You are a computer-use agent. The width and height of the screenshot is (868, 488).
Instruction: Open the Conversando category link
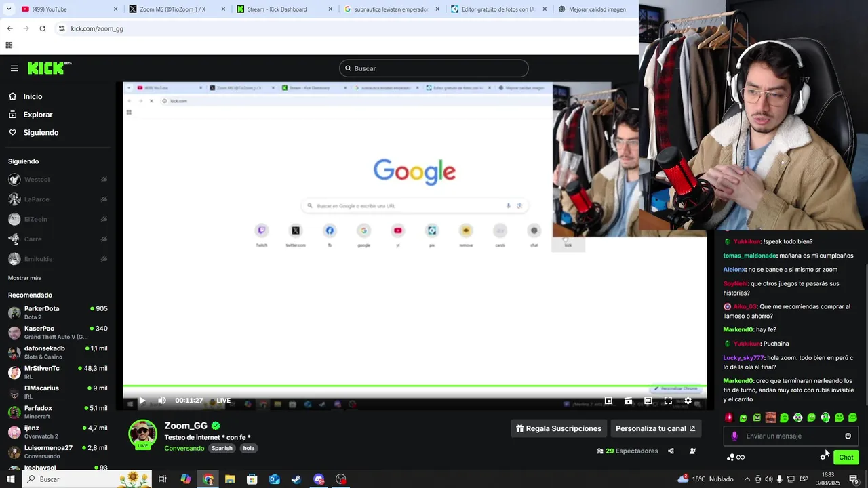(184, 448)
